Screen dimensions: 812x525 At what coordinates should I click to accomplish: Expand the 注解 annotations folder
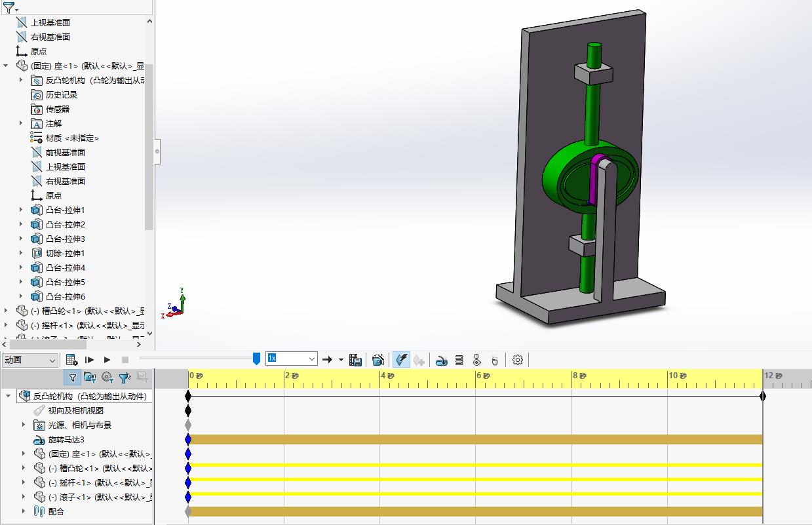pos(21,123)
